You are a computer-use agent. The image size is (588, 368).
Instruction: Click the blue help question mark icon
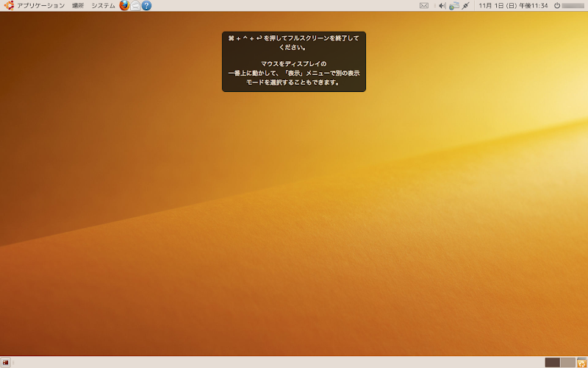(146, 6)
